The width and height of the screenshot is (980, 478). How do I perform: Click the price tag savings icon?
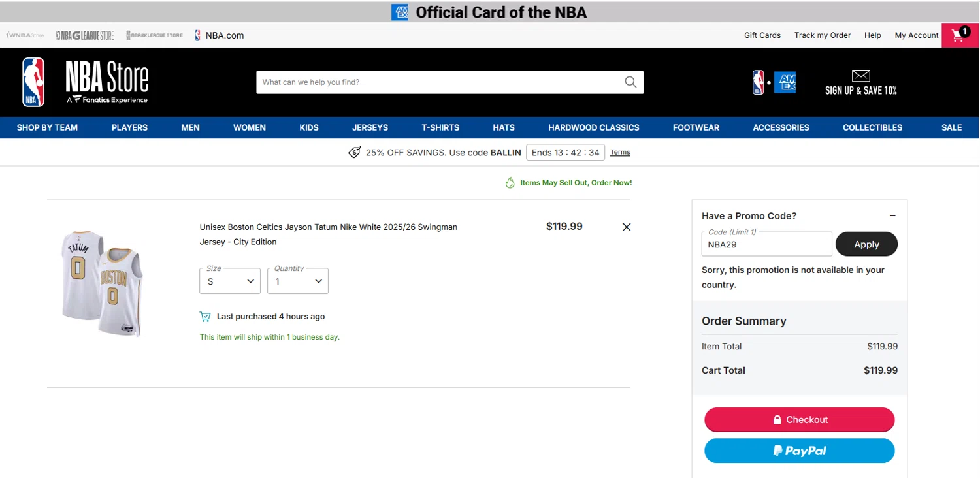point(354,152)
